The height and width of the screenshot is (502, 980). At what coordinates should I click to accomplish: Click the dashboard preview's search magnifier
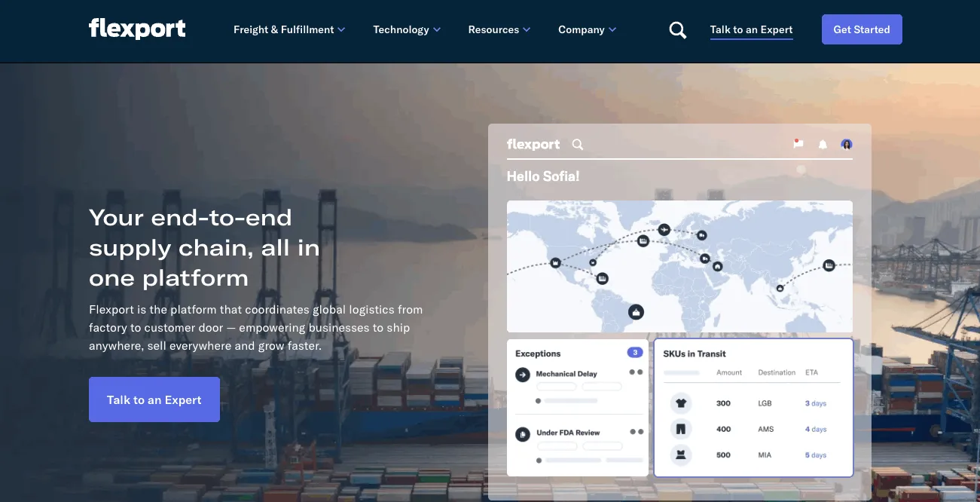(x=578, y=144)
